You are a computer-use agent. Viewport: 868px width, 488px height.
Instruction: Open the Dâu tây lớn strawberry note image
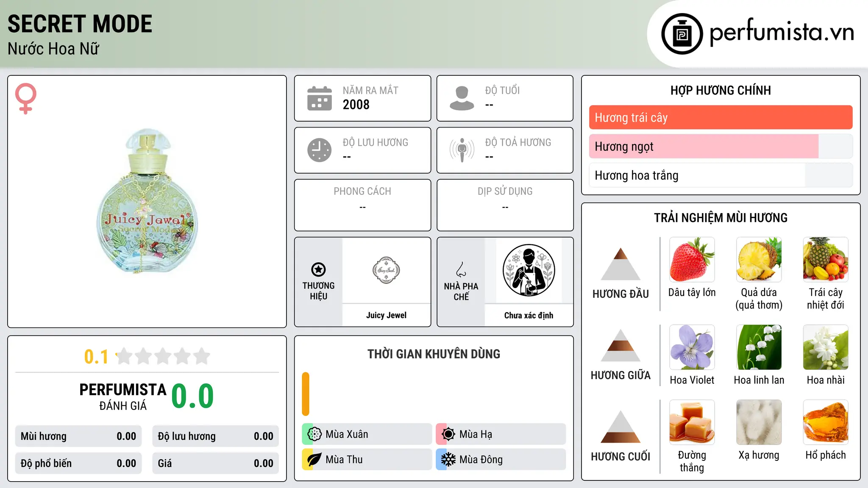692,260
